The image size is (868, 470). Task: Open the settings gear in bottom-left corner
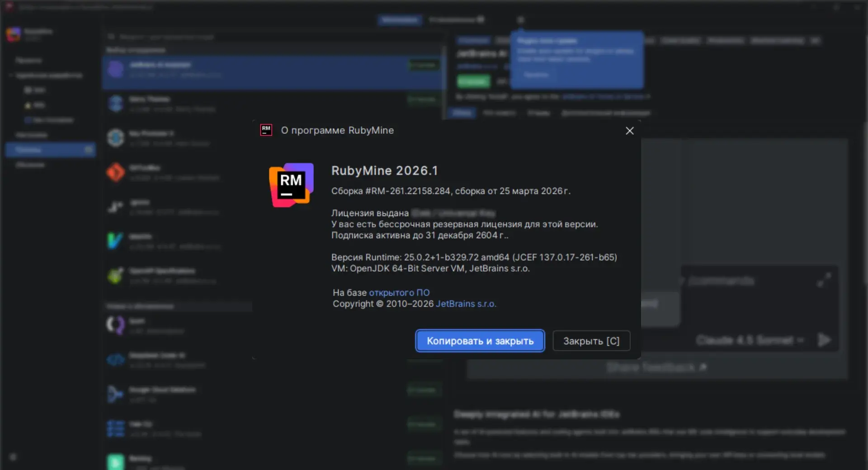coord(13,457)
